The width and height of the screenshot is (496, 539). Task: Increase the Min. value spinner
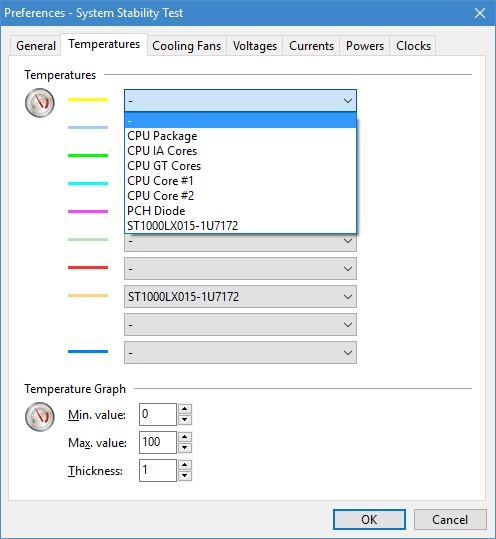tap(185, 409)
